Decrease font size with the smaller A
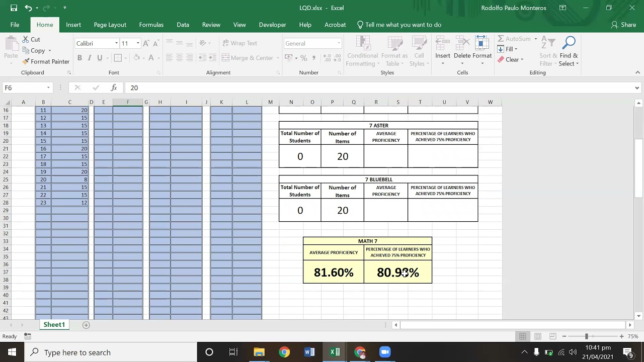This screenshot has height=362, width=644. [x=155, y=43]
